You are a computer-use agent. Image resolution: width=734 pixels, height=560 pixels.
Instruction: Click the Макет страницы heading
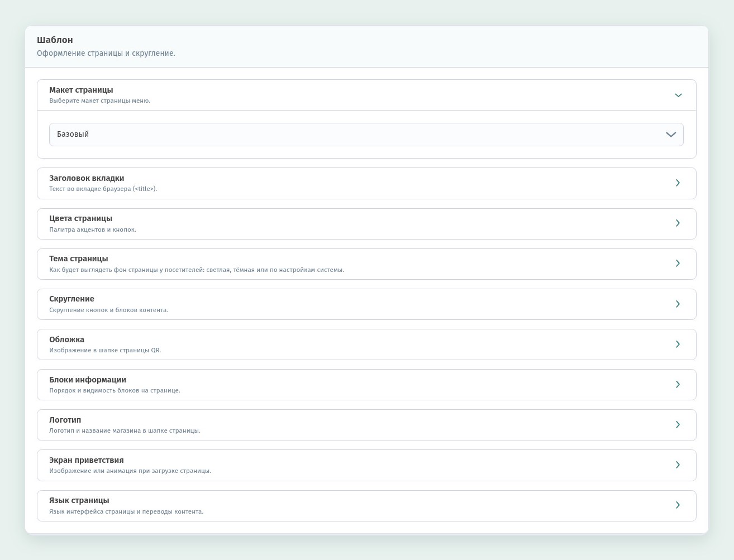pos(81,90)
